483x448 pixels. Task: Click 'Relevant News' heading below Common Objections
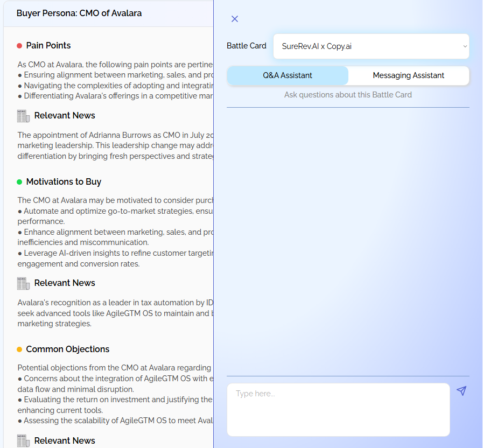65,440
